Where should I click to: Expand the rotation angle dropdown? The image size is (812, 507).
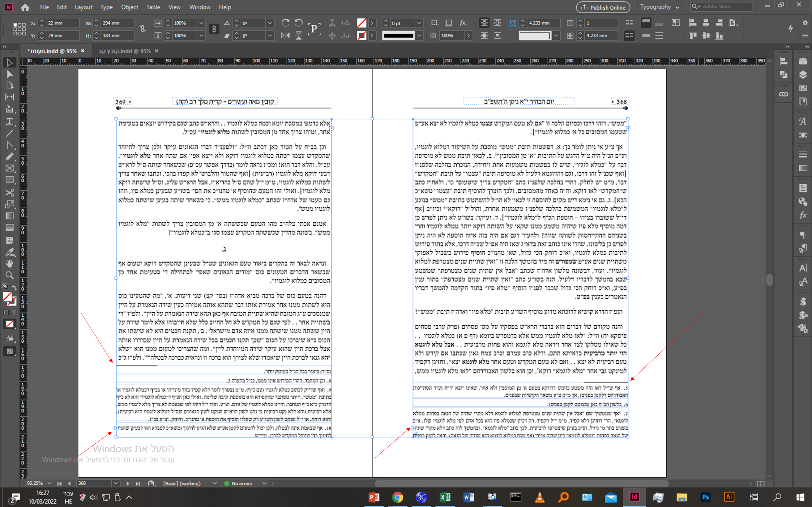coord(270,23)
